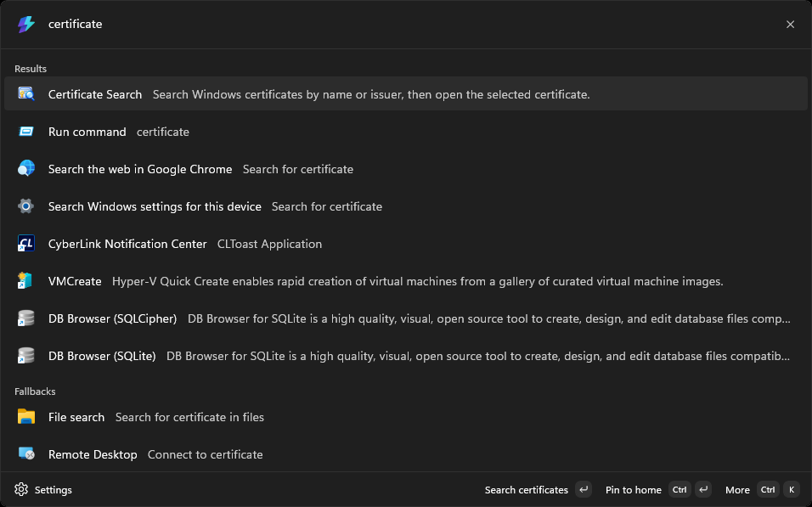812x507 pixels.
Task: Open the More actions menu
Action: tap(762, 489)
